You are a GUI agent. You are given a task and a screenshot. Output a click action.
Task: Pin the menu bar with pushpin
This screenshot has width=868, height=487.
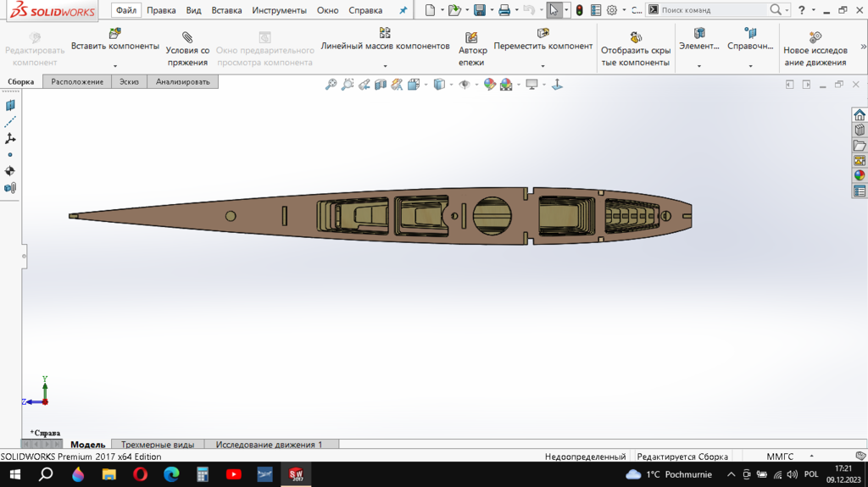pyautogui.click(x=403, y=11)
